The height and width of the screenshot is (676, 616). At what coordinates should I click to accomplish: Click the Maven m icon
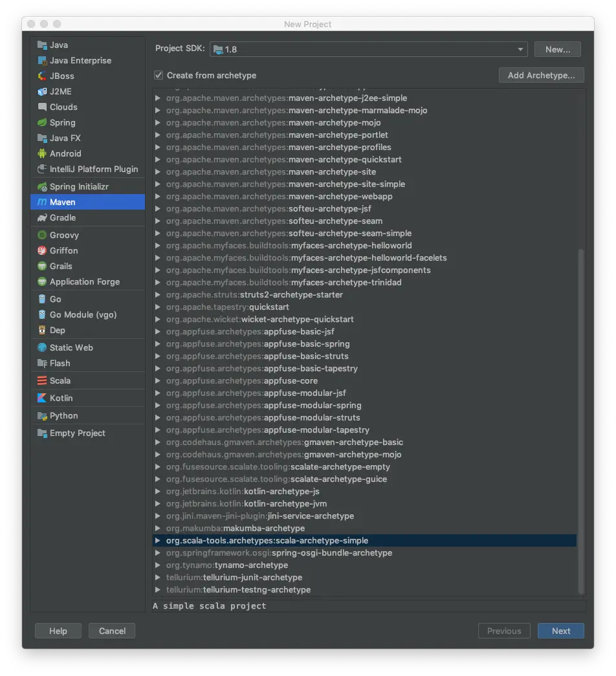tap(42, 202)
